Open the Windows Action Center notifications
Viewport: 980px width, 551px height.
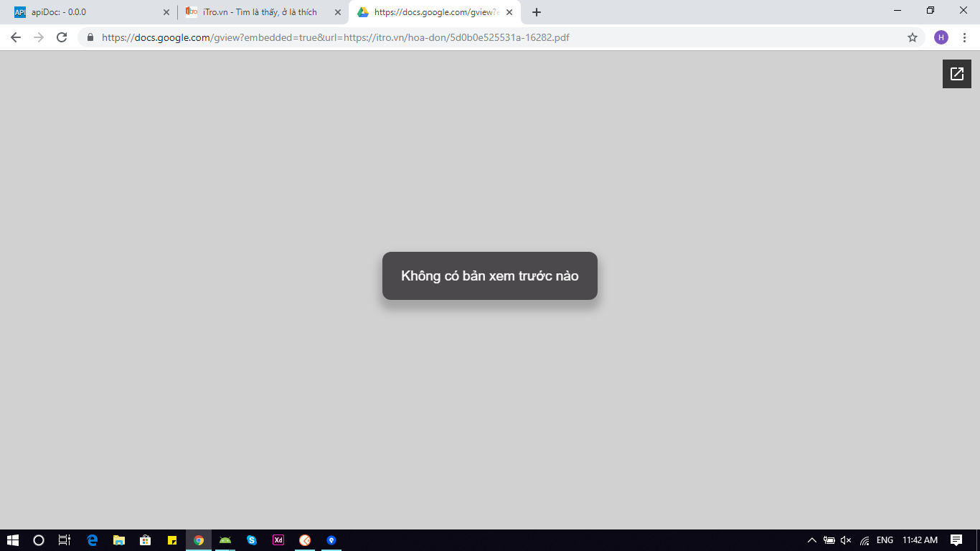[956, 540]
